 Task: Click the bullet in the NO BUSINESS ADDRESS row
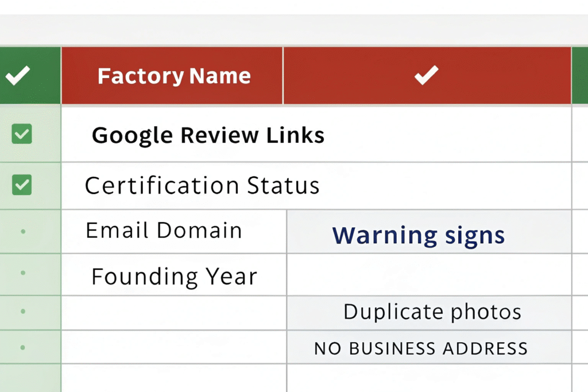[x=23, y=347]
